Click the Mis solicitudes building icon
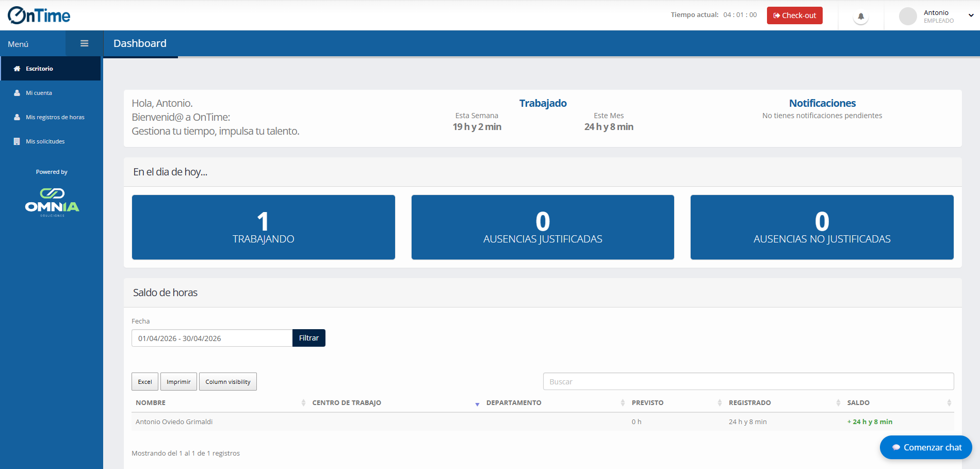The image size is (980, 469). click(x=17, y=141)
